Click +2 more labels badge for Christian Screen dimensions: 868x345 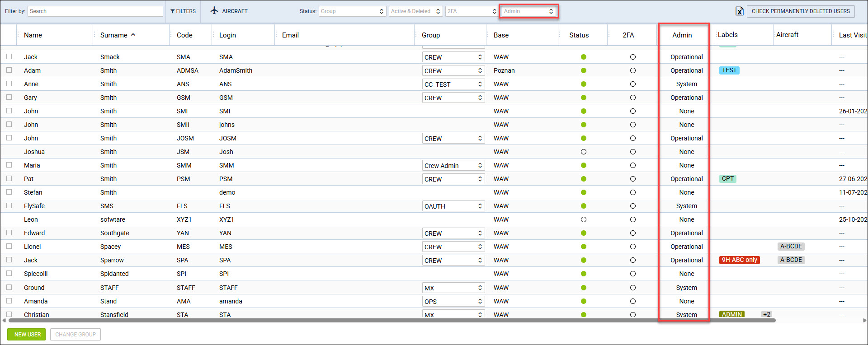767,314
